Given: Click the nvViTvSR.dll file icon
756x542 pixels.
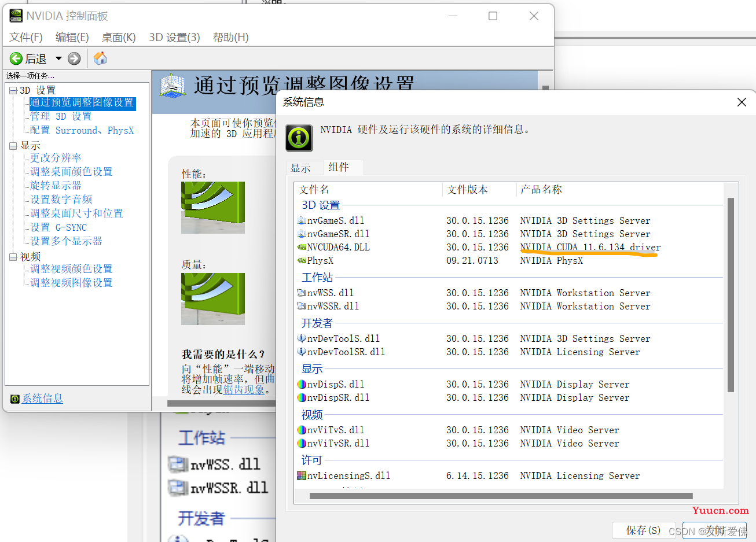Looking at the screenshot, I should click(301, 443).
